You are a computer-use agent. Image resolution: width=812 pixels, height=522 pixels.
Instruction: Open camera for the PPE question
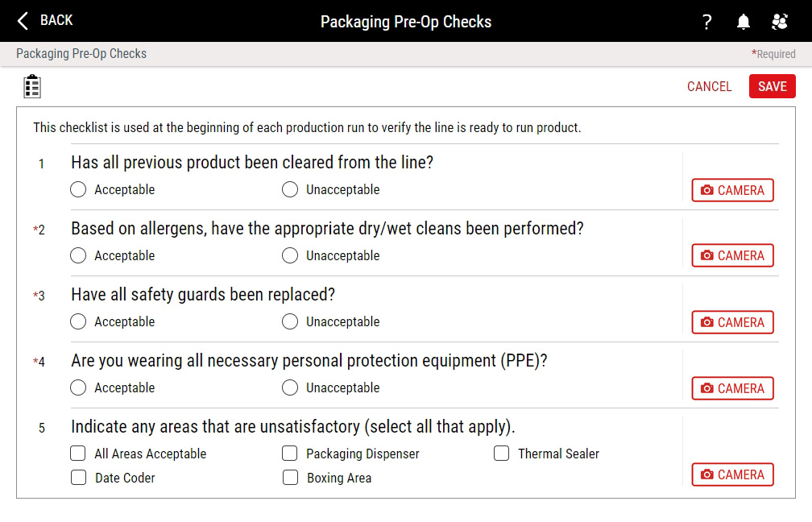point(732,388)
